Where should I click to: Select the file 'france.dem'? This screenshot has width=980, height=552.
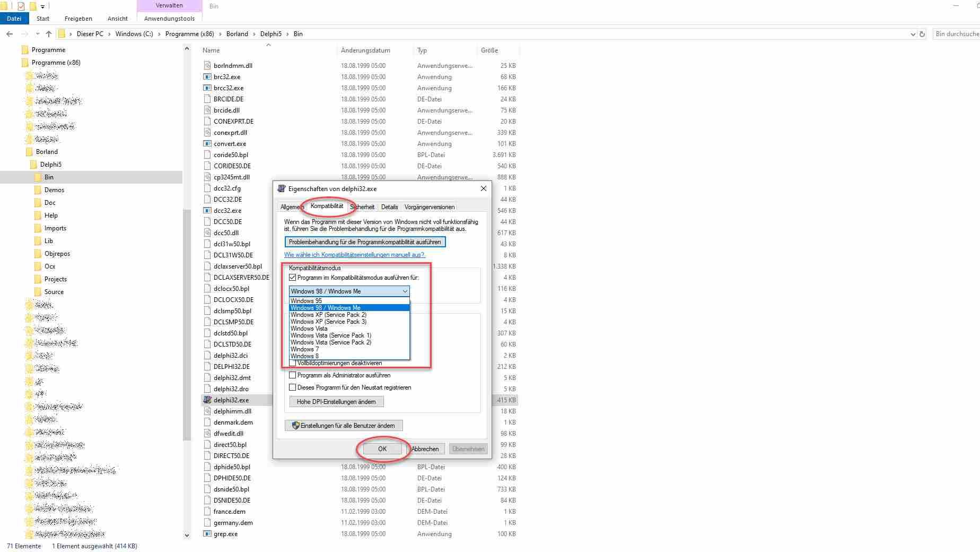coord(229,512)
